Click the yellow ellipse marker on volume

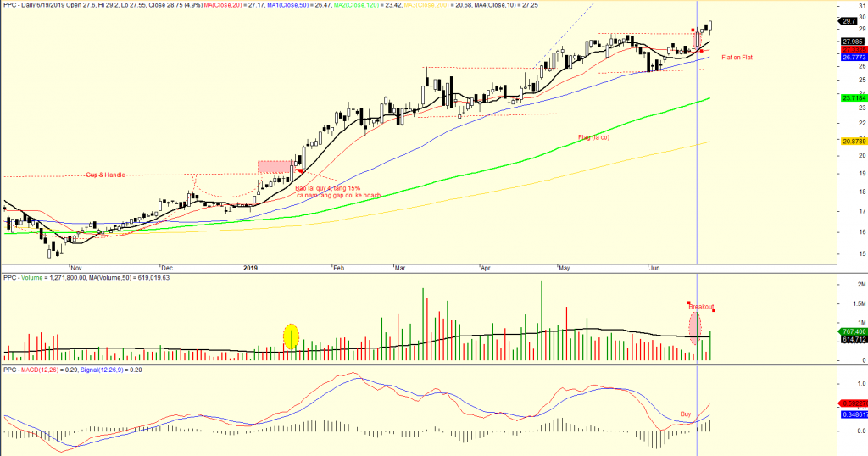tap(291, 336)
